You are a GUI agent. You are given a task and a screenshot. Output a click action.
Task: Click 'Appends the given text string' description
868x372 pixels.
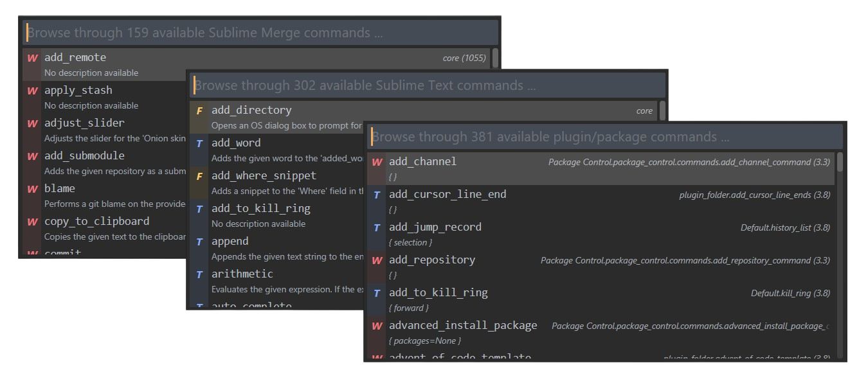coord(287,256)
